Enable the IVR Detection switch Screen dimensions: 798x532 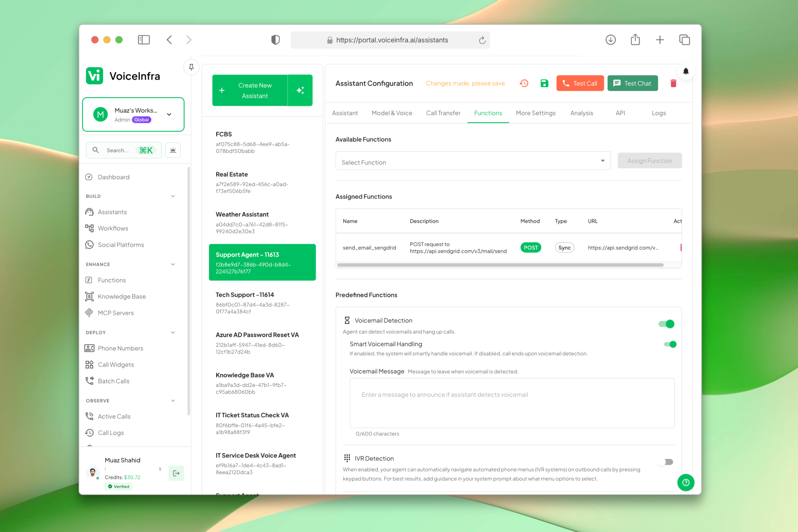(x=666, y=462)
